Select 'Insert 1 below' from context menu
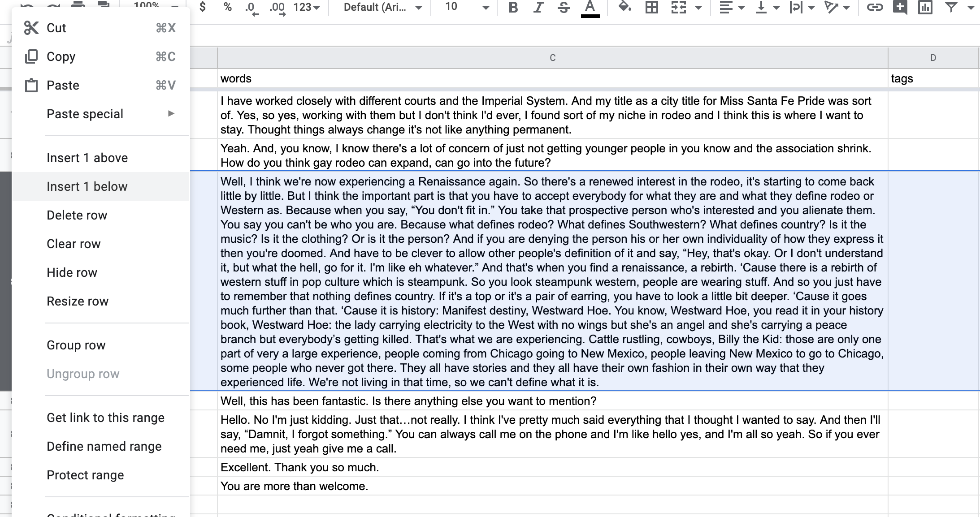Viewport: 980px width, 517px height. click(x=87, y=186)
